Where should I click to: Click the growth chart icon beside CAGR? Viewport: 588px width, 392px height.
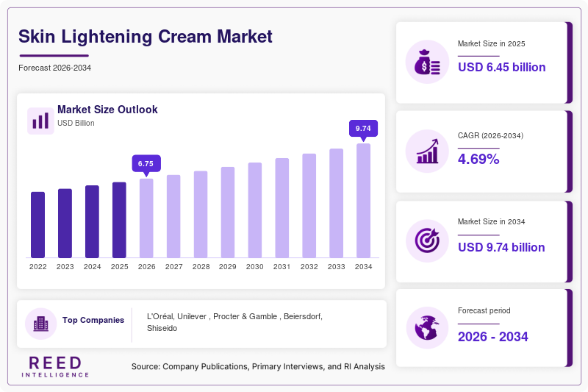[427, 152]
